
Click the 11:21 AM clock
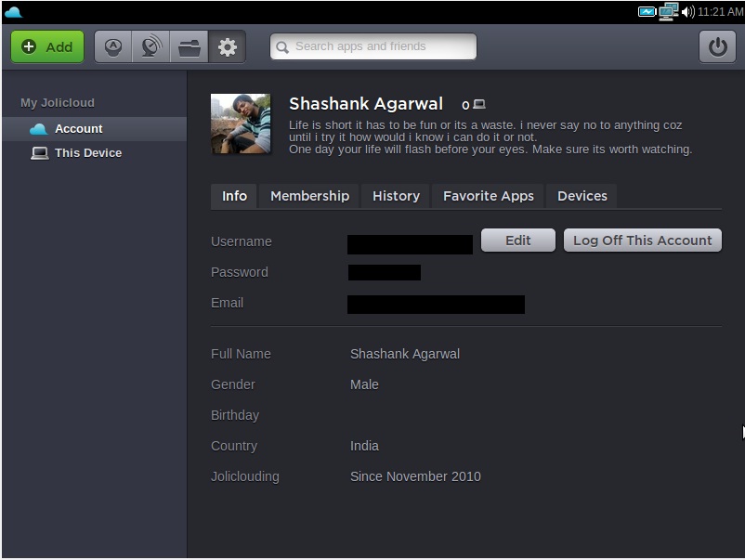(x=721, y=11)
